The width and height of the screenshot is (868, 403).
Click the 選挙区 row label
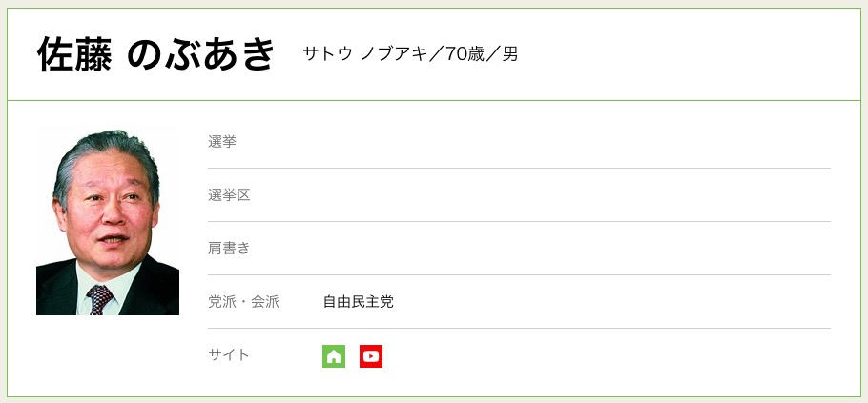229,195
